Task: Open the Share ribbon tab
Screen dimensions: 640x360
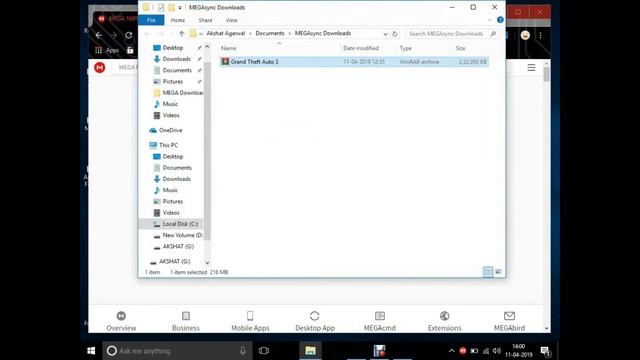Action: (x=205, y=20)
